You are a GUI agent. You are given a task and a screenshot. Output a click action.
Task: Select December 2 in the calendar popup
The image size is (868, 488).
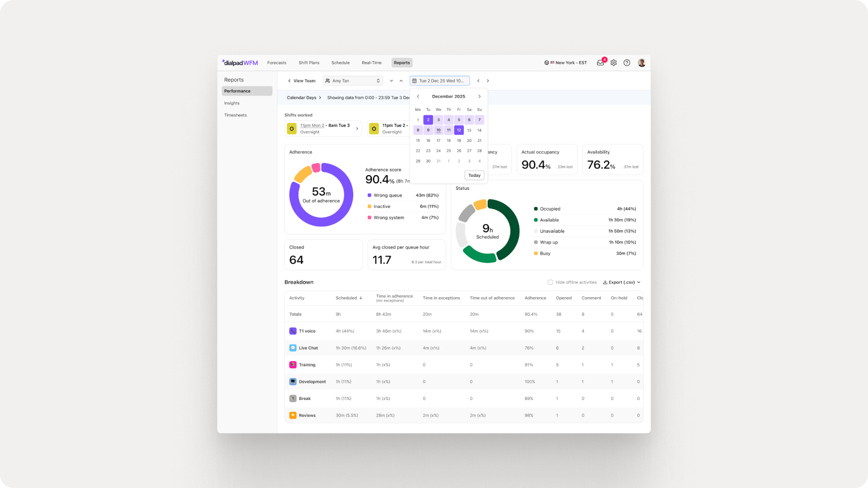428,120
